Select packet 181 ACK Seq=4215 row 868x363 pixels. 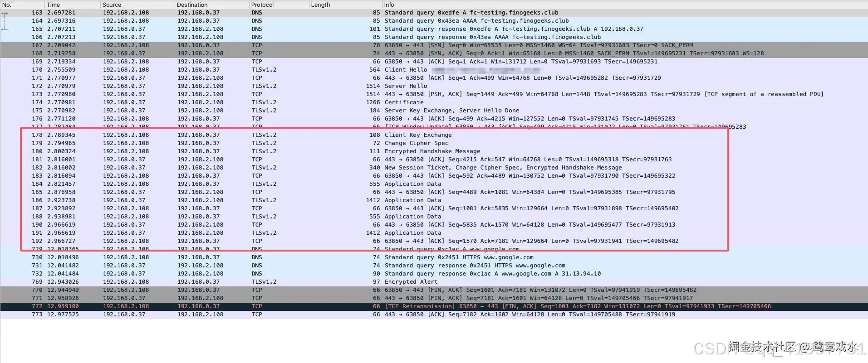point(434,160)
